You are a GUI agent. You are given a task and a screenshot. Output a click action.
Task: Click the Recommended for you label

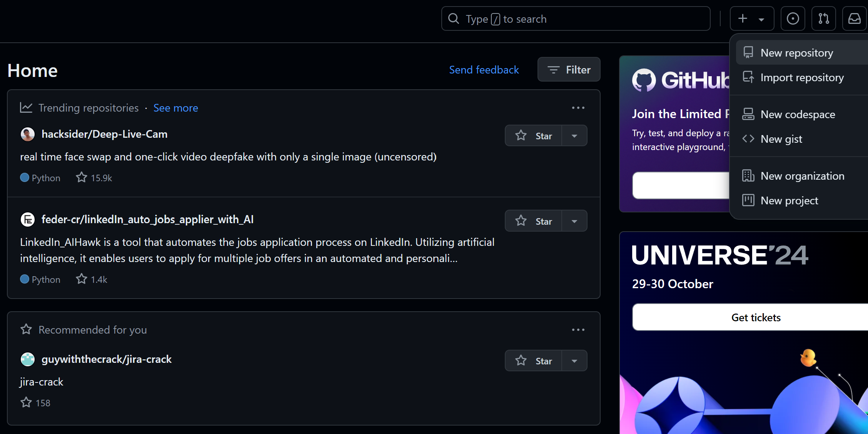point(93,330)
